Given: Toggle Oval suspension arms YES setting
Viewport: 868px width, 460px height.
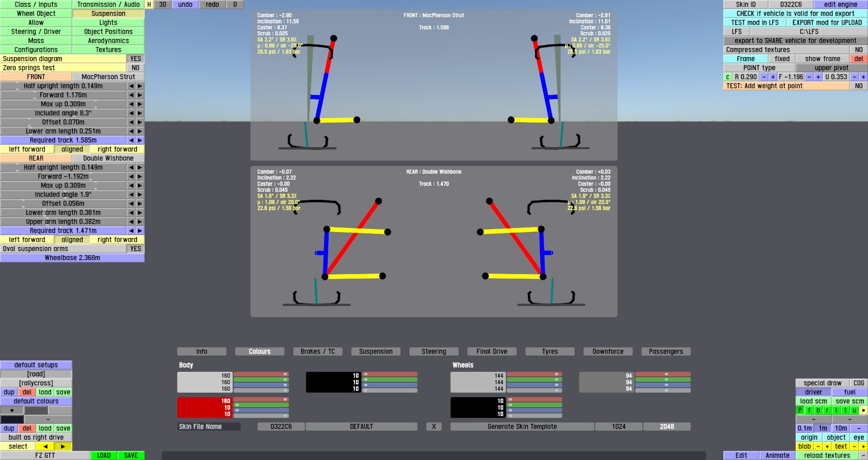Looking at the screenshot, I should pos(136,249).
